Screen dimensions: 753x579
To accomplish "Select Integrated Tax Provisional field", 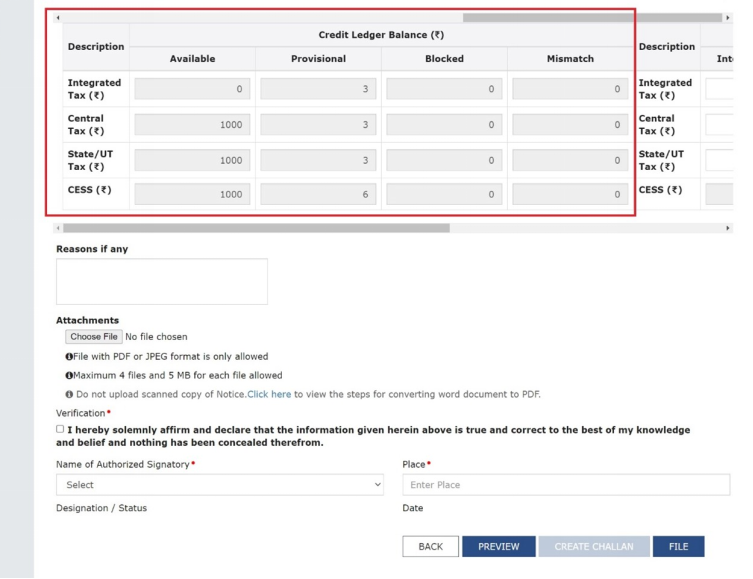I will click(x=318, y=89).
